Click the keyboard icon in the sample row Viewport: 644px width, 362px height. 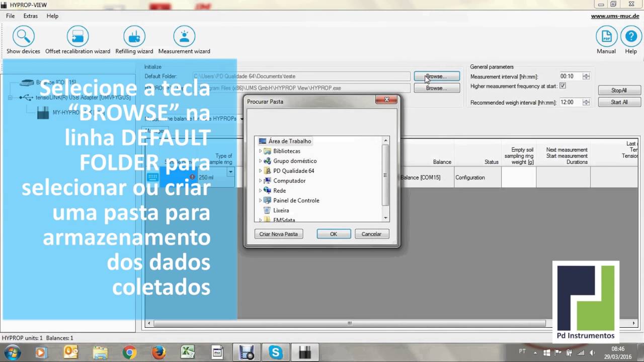pyautogui.click(x=153, y=177)
